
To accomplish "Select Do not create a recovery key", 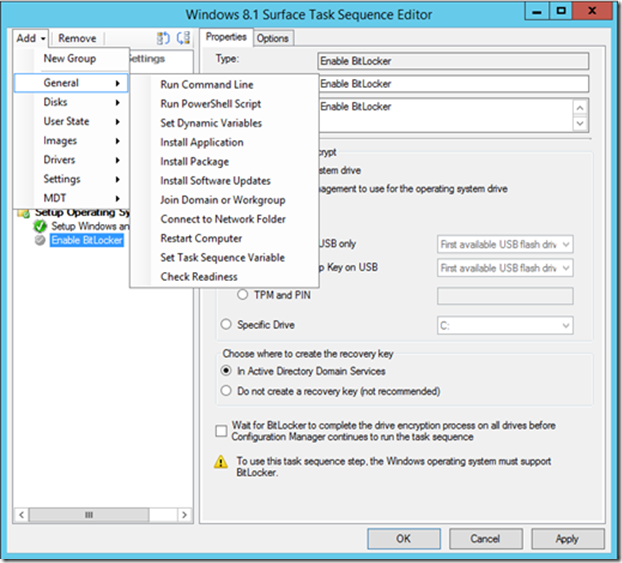I will coord(226,390).
